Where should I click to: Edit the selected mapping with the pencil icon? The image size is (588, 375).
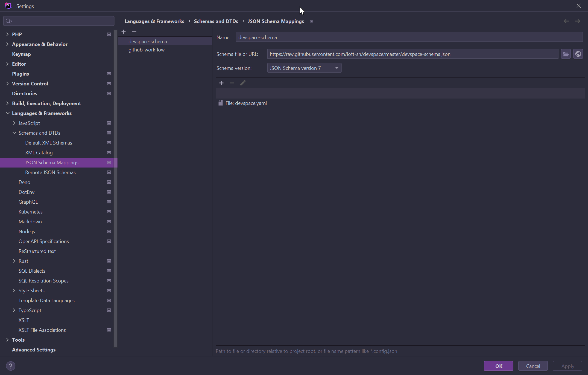point(243,83)
